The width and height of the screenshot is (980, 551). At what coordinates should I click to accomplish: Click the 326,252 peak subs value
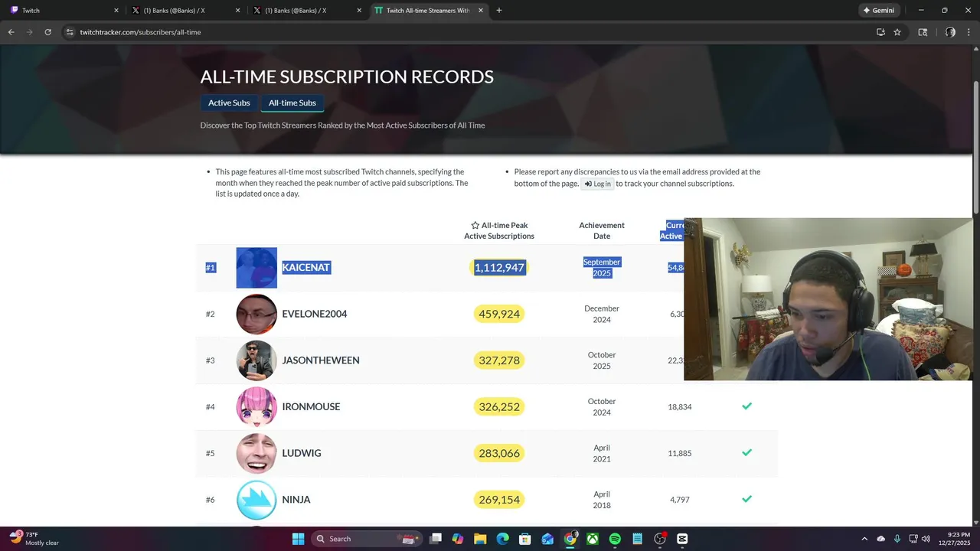tap(499, 406)
